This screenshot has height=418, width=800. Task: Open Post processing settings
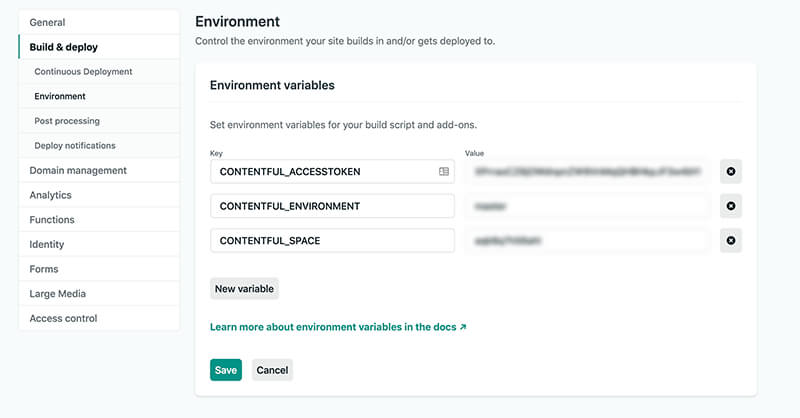point(67,121)
